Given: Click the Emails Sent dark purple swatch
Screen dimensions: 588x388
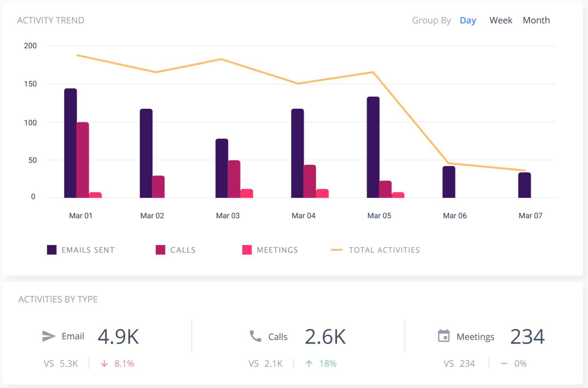Looking at the screenshot, I should pos(52,250).
